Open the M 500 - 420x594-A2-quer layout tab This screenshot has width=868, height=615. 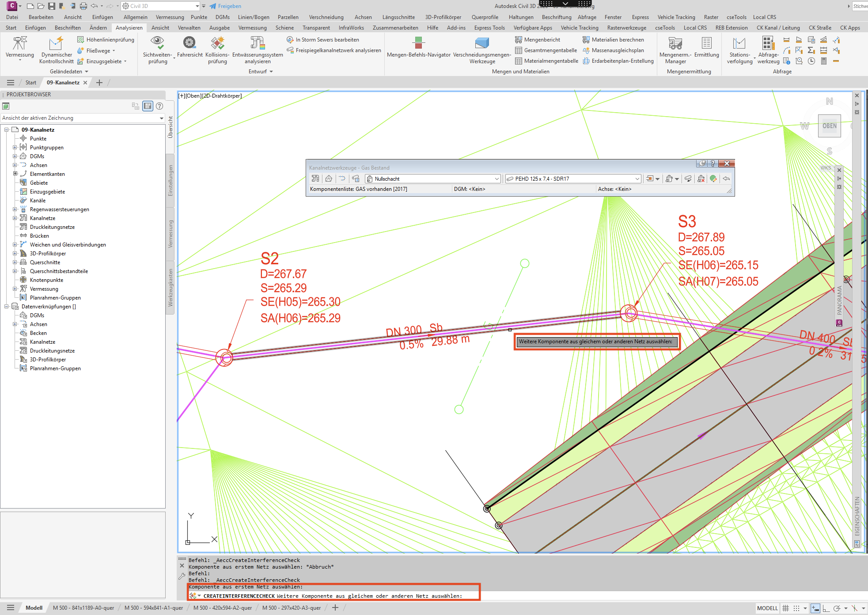(x=223, y=608)
